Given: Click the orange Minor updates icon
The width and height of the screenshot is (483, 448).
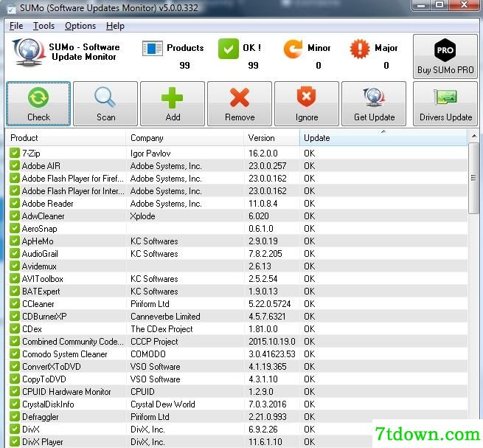Looking at the screenshot, I should 293,49.
